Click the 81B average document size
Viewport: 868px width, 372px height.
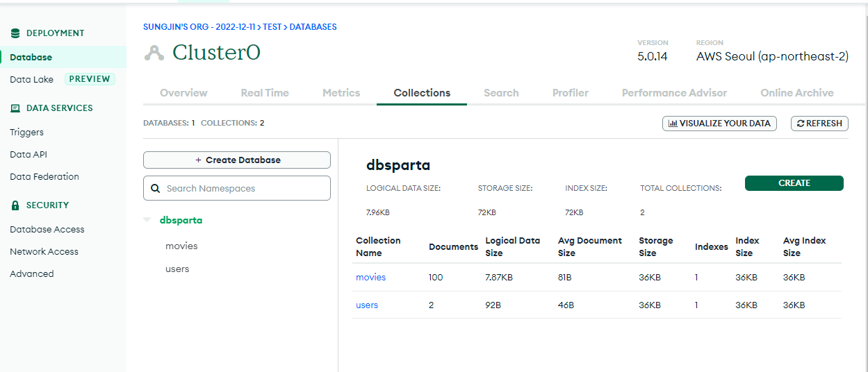click(x=564, y=277)
